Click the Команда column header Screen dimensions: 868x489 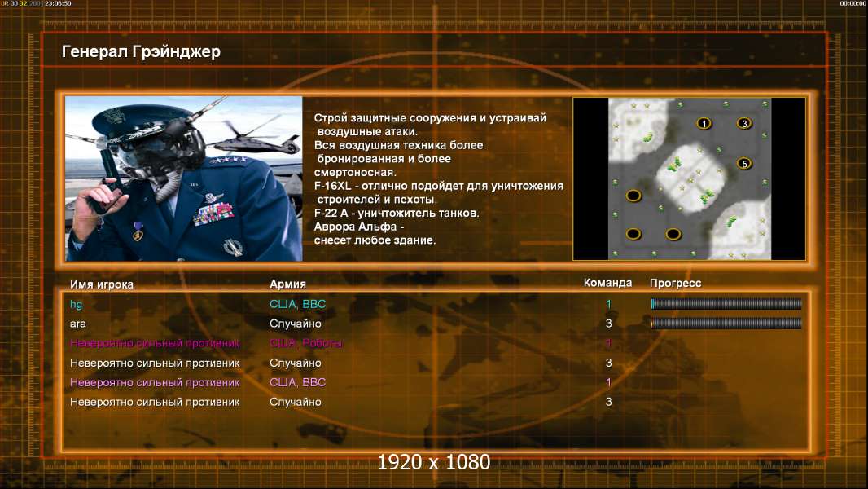tap(607, 283)
